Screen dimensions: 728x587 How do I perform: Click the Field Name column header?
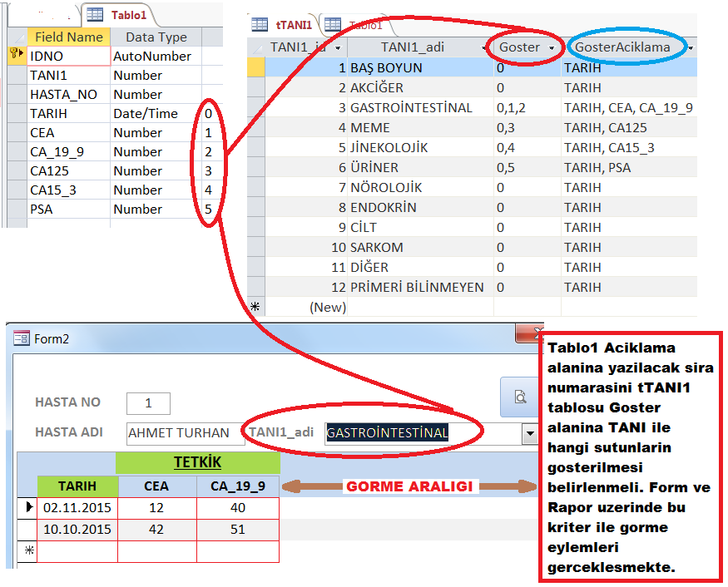pyautogui.click(x=68, y=37)
